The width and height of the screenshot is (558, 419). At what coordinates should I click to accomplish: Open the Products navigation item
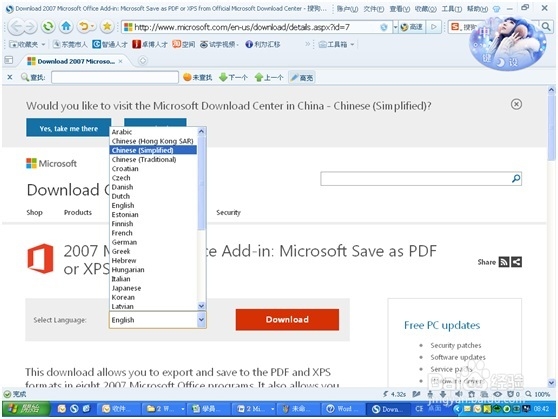(78, 213)
